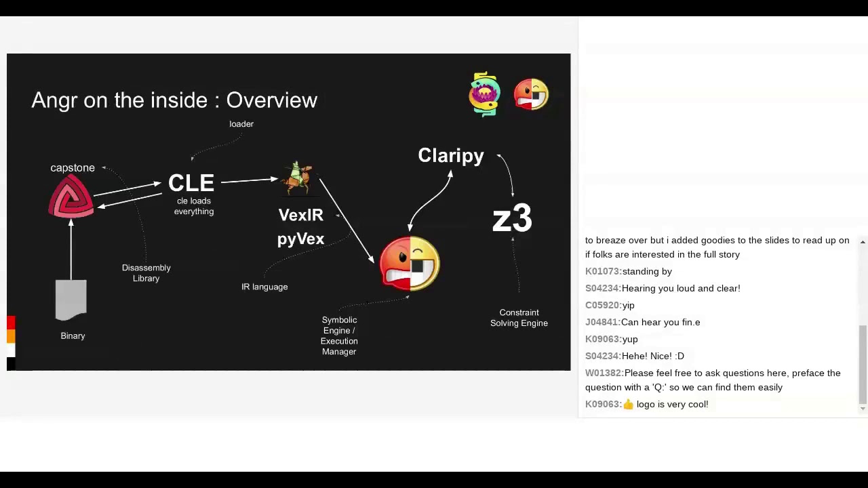Click the red capstone spiral logo
Screen dimensions: 868x488
[71, 196]
